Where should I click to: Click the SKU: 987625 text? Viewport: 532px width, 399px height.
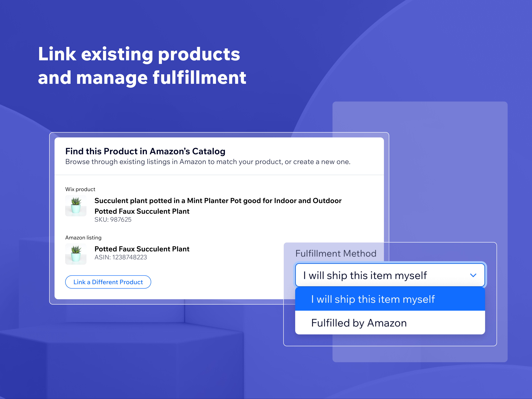pyautogui.click(x=113, y=219)
